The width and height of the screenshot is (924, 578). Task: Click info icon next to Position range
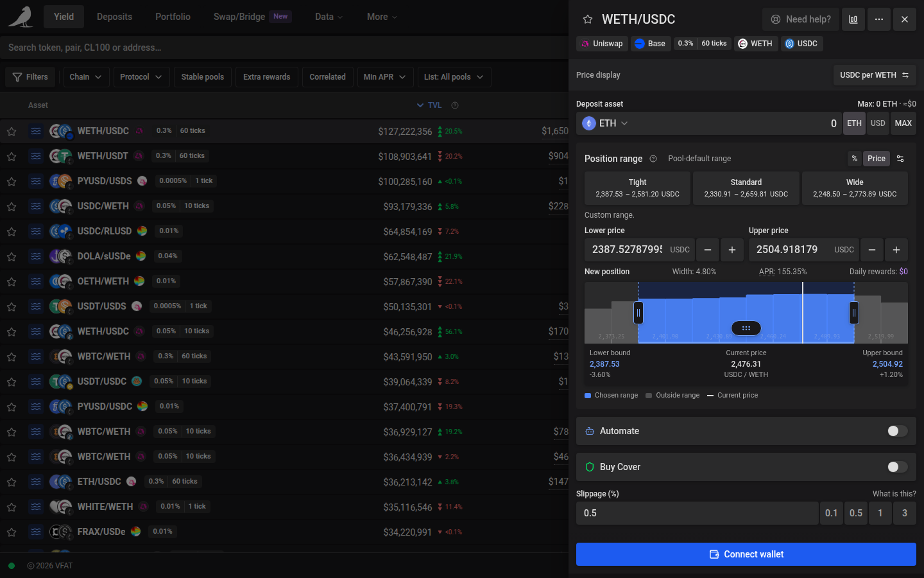coord(653,159)
